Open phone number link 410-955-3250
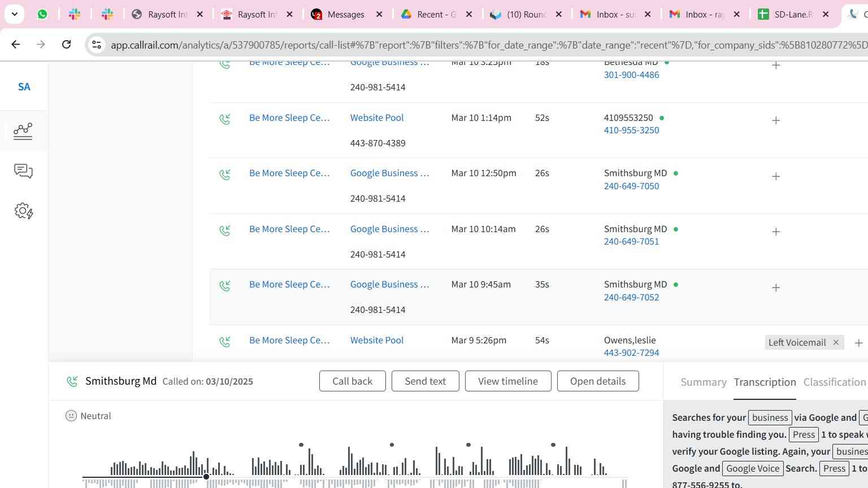 point(631,130)
